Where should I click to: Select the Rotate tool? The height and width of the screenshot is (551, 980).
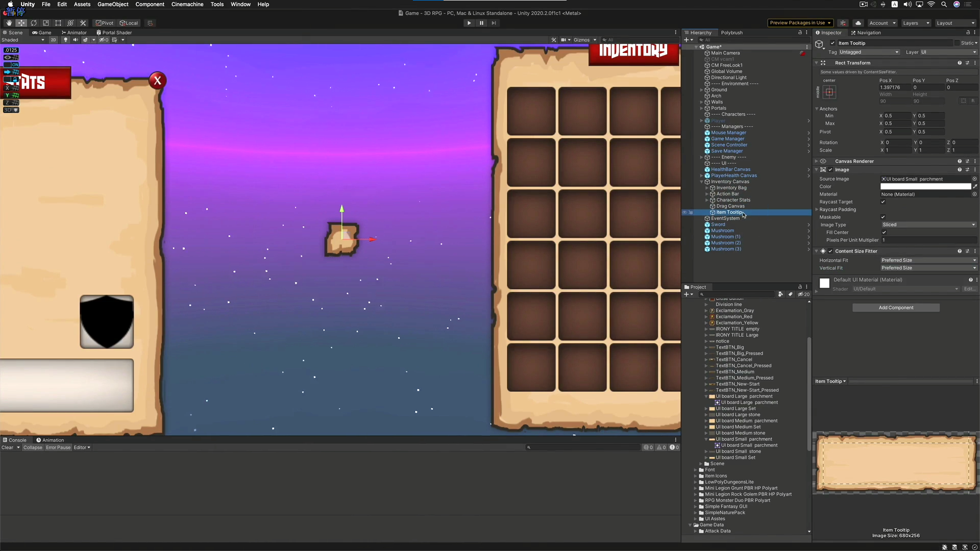(x=34, y=23)
